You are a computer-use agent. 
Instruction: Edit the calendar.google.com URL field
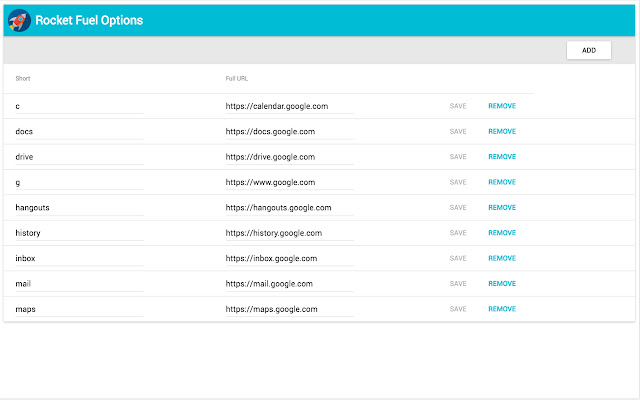point(289,106)
